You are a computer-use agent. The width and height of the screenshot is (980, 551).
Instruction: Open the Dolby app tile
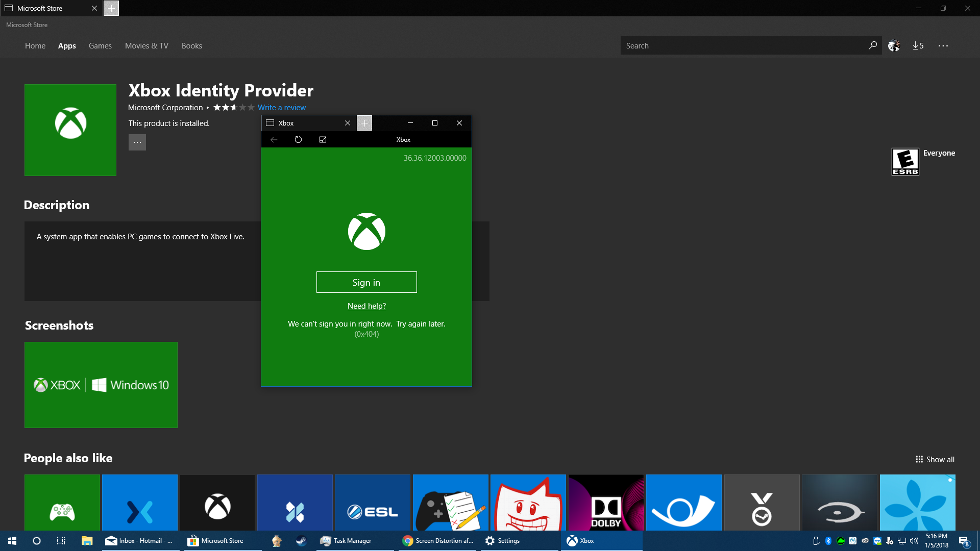[x=606, y=503]
